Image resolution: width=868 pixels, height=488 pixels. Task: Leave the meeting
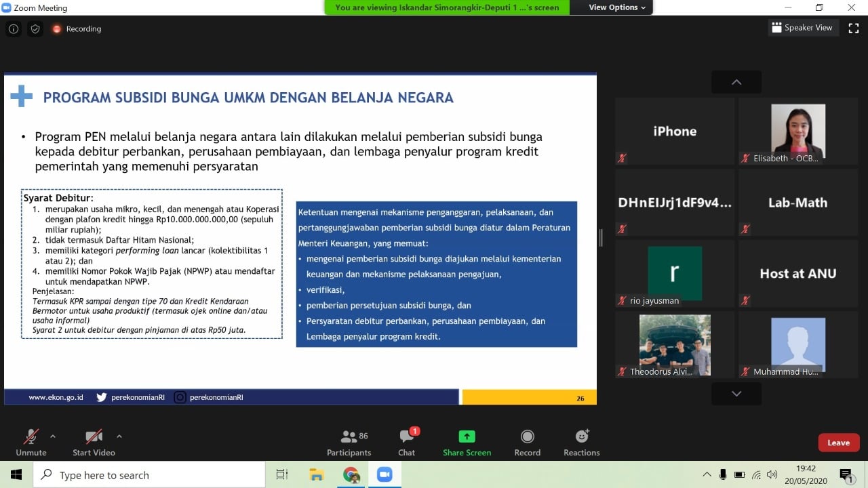(838, 442)
